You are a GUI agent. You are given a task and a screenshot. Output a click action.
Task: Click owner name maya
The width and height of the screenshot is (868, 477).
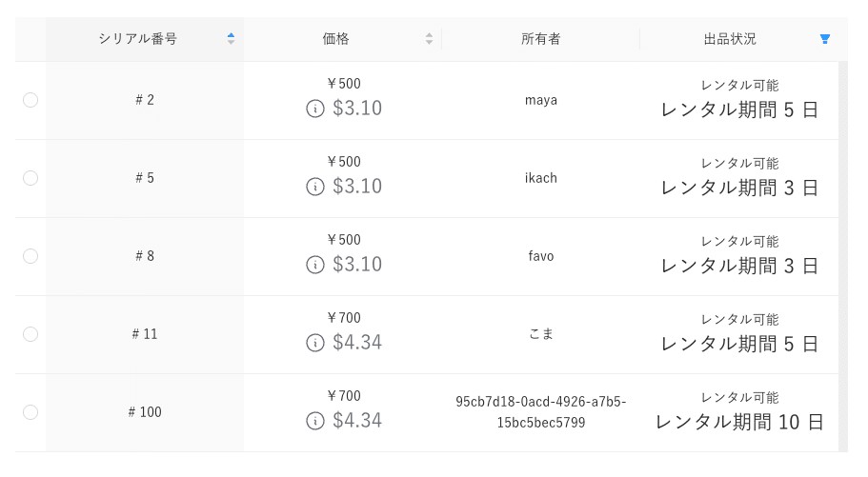[541, 100]
